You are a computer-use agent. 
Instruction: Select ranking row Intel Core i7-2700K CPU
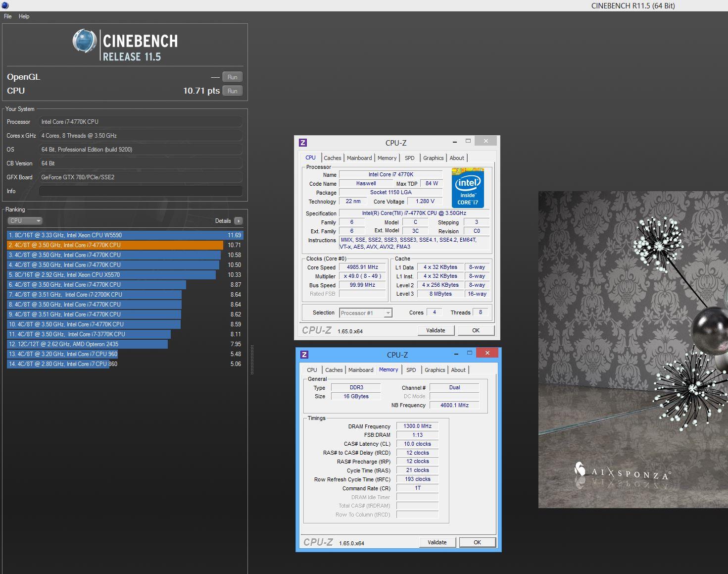tap(125, 295)
